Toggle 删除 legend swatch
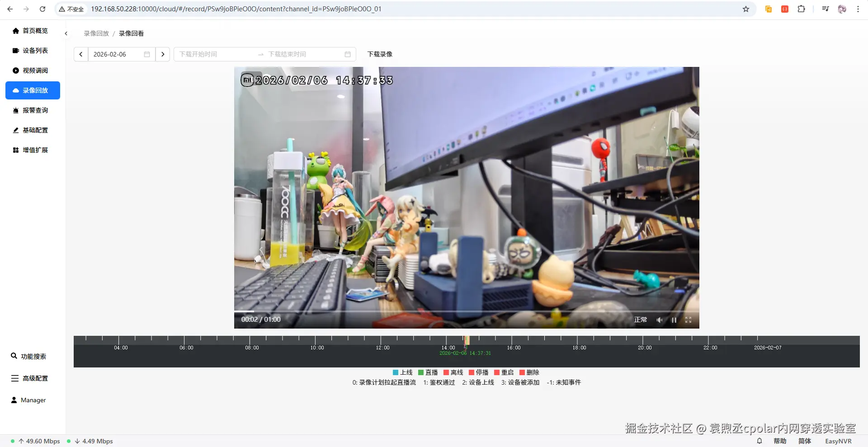The width and height of the screenshot is (868, 447). (522, 372)
